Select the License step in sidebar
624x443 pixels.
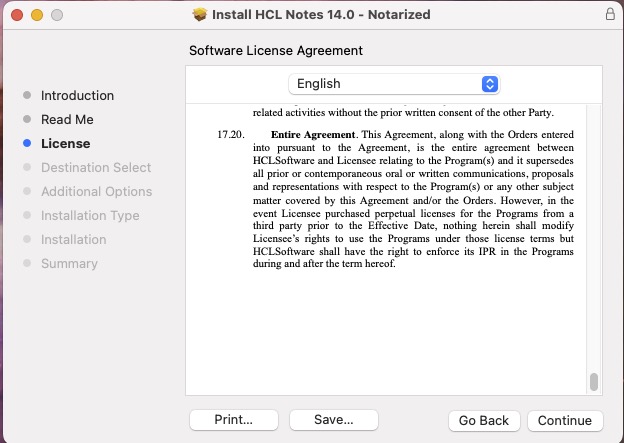tap(65, 144)
